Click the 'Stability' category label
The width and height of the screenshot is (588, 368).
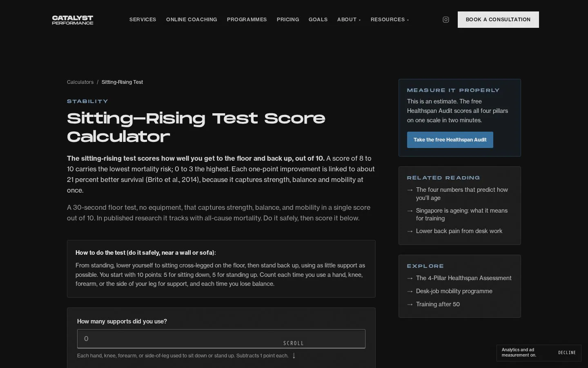click(87, 101)
